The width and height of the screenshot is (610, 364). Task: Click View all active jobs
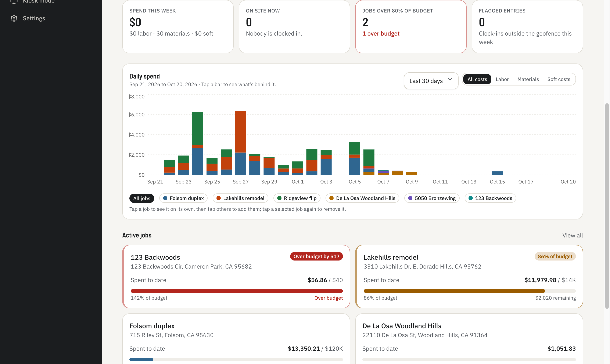(x=573, y=236)
